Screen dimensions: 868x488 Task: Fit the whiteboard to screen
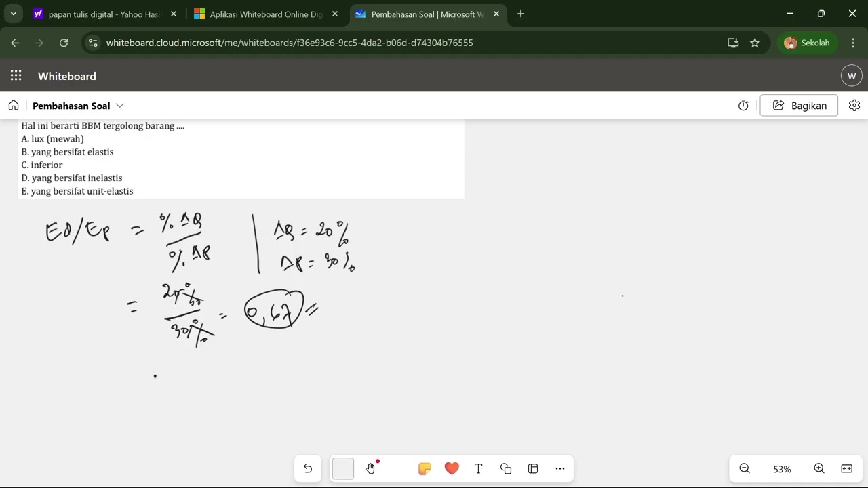pos(847,468)
